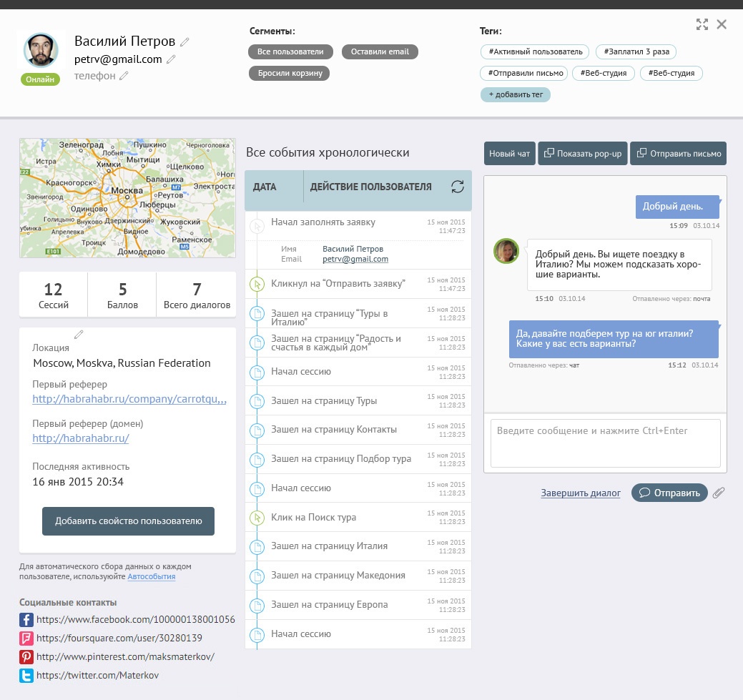Click the operator avatar in the chat
This screenshot has height=700, width=743.
506,251
